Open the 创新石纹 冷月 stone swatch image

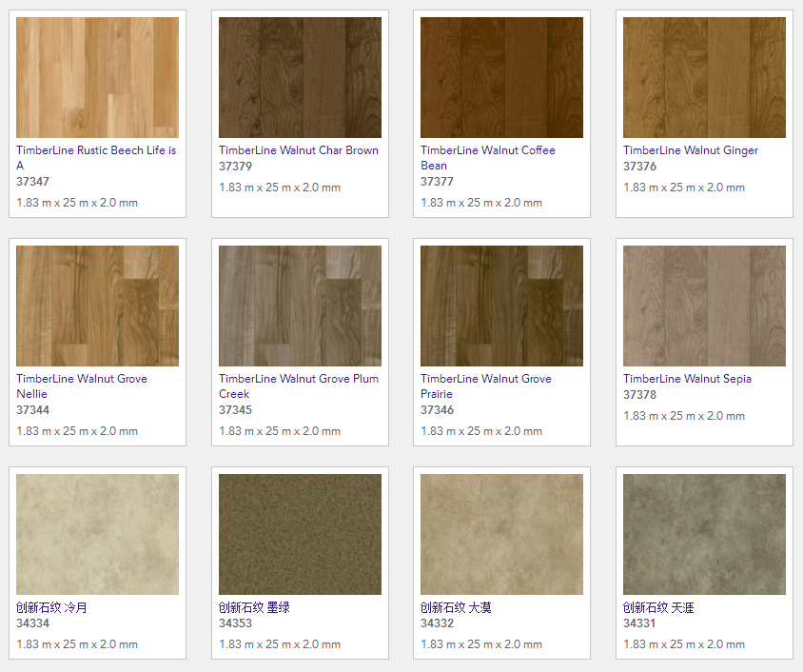pos(97,534)
